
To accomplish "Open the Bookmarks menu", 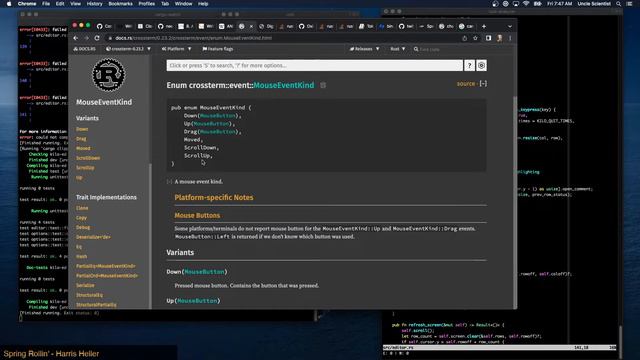I will 120,4.
